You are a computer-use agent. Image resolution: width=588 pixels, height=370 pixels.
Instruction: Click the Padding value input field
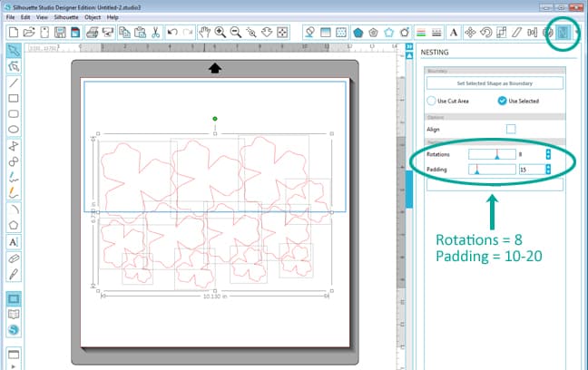tap(530, 170)
